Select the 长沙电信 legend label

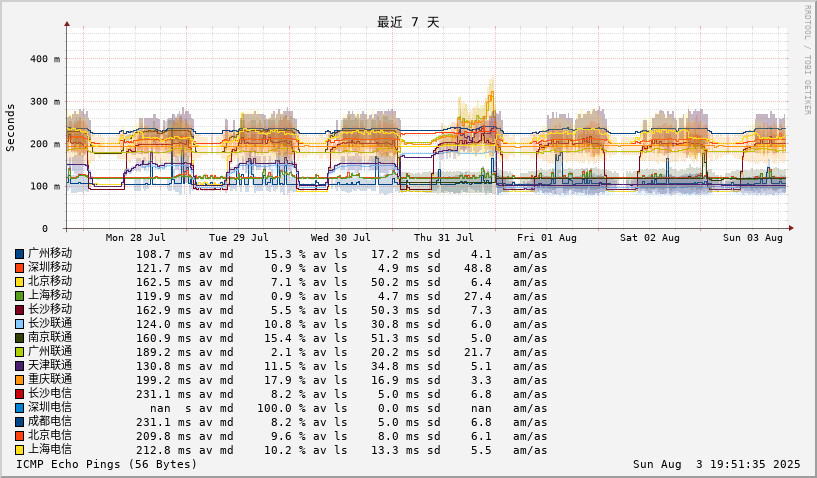[x=50, y=394]
